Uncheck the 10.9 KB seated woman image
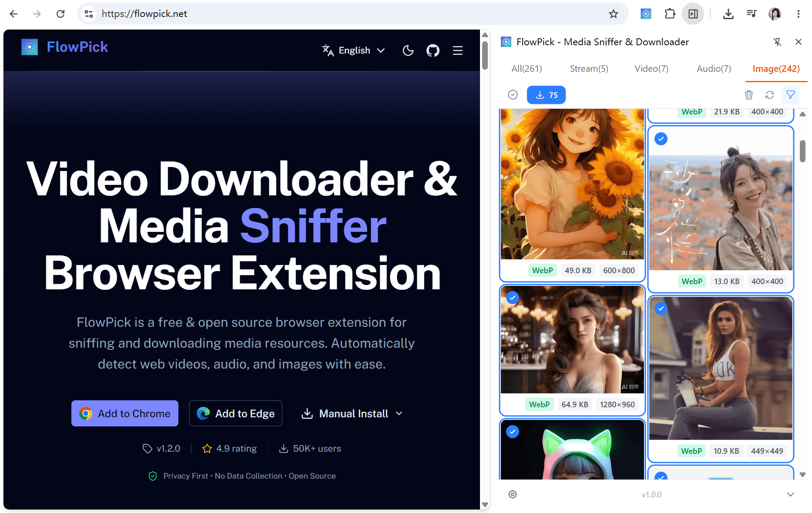The width and height of the screenshot is (812, 513). click(x=661, y=308)
